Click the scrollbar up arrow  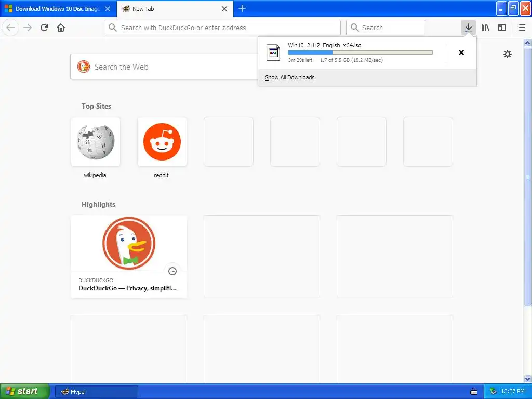coord(528,43)
